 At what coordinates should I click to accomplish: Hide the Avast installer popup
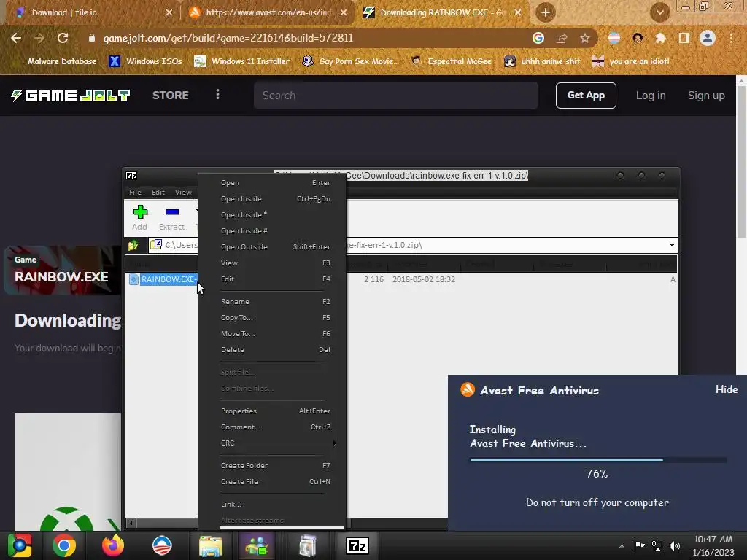(x=727, y=389)
